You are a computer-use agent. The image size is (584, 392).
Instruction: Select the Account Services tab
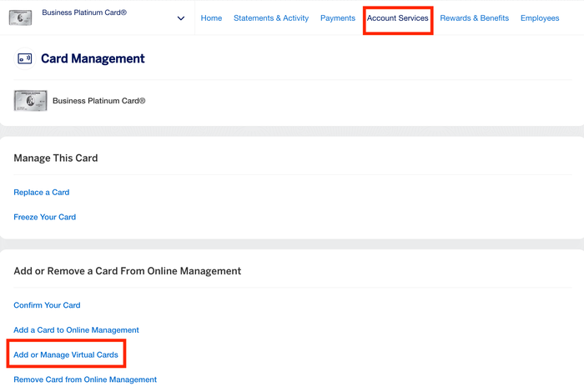pos(397,18)
